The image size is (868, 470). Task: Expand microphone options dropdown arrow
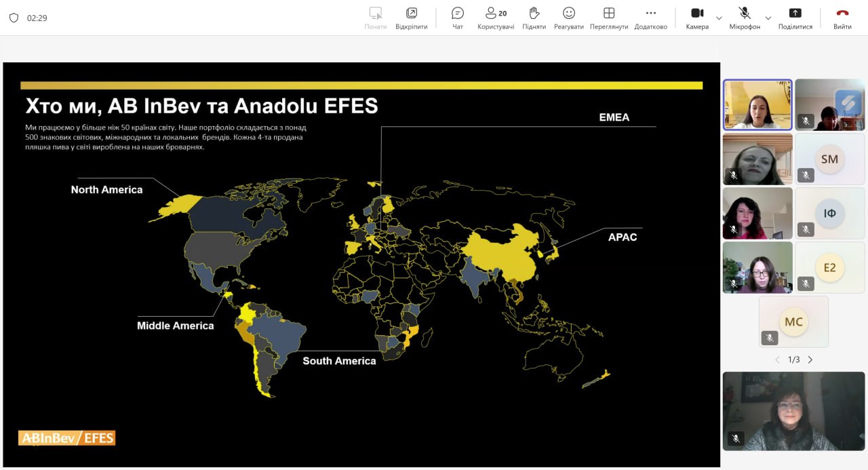(768, 18)
